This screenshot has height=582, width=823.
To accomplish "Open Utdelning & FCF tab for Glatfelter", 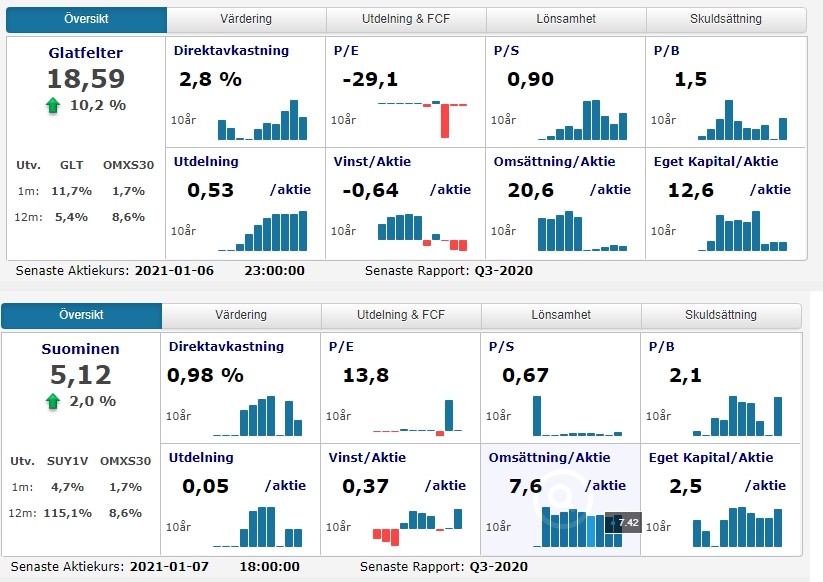I will coord(406,19).
